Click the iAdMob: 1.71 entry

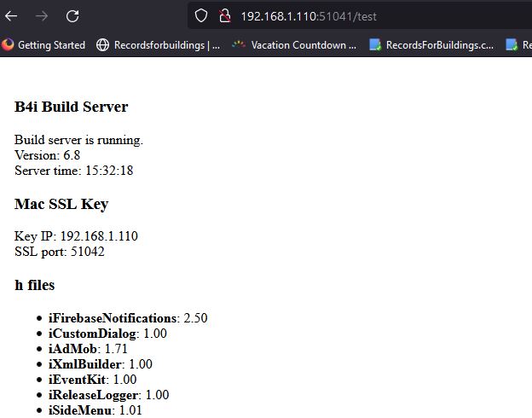(88, 349)
